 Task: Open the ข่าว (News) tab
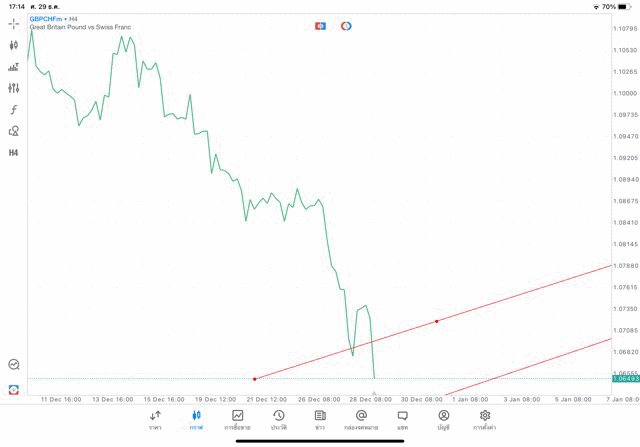(x=320, y=420)
